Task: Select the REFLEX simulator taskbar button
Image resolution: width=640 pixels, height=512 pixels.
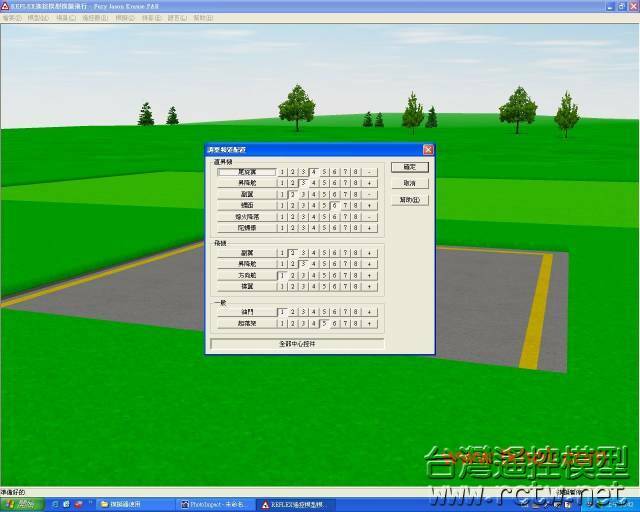Action: (x=296, y=505)
